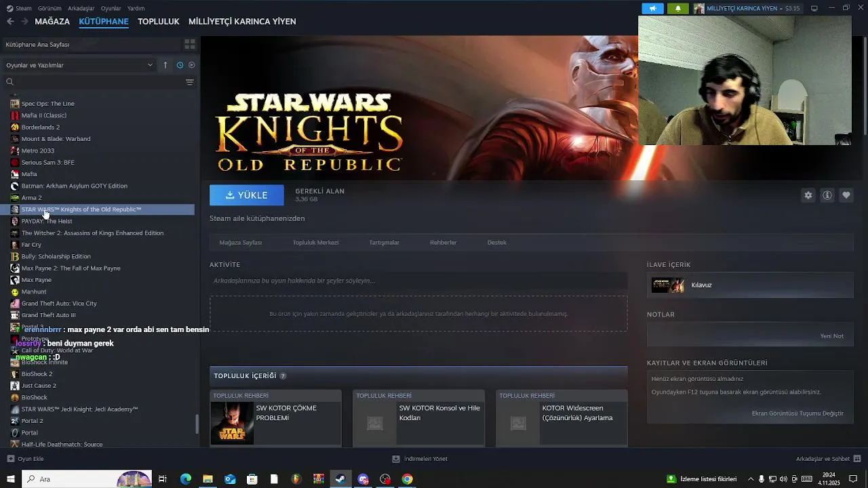Open Mağaza Sayfası link
This screenshot has width=868, height=488.
pyautogui.click(x=241, y=243)
